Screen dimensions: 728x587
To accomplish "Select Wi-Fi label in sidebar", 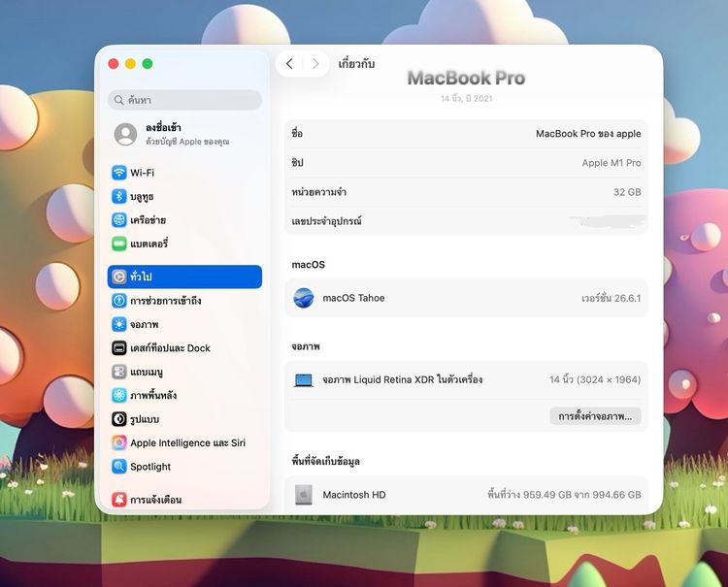I will click(x=142, y=173).
